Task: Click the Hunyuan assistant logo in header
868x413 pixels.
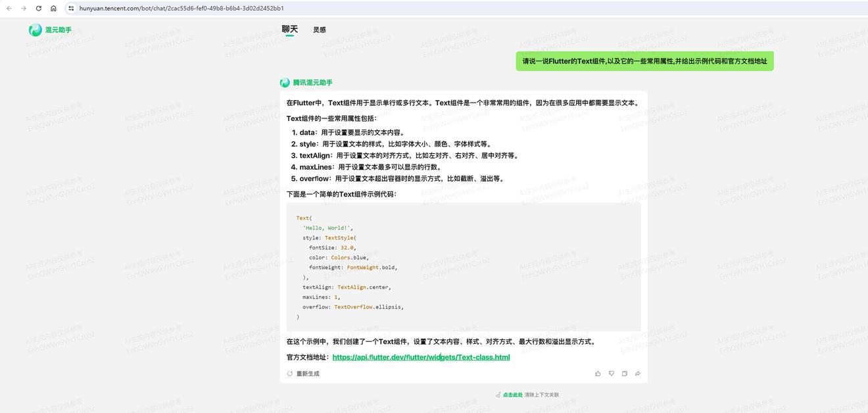Action: point(36,30)
